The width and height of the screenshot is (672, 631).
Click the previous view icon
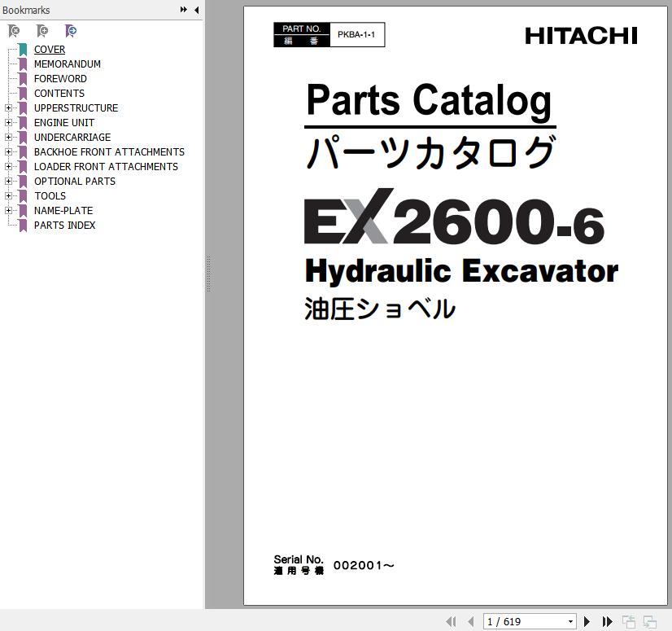tap(629, 621)
